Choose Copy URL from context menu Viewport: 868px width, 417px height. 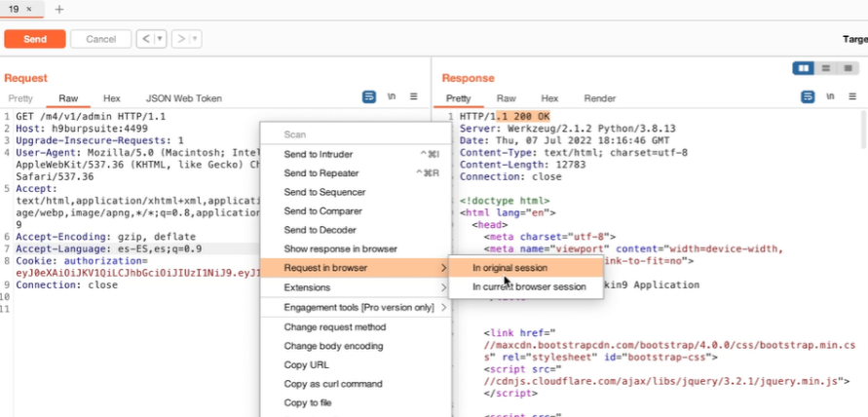[x=356, y=365]
